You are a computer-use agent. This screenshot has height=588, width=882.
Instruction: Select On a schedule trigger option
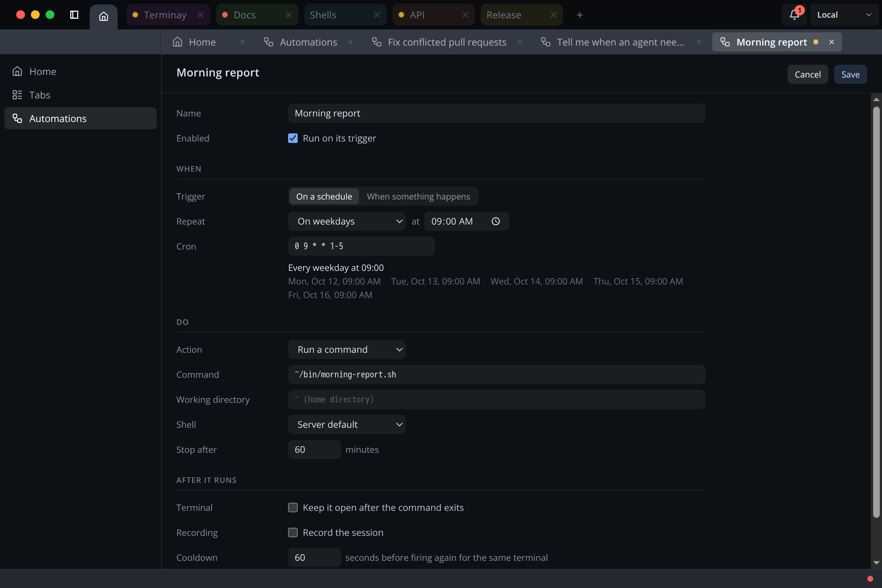(324, 197)
